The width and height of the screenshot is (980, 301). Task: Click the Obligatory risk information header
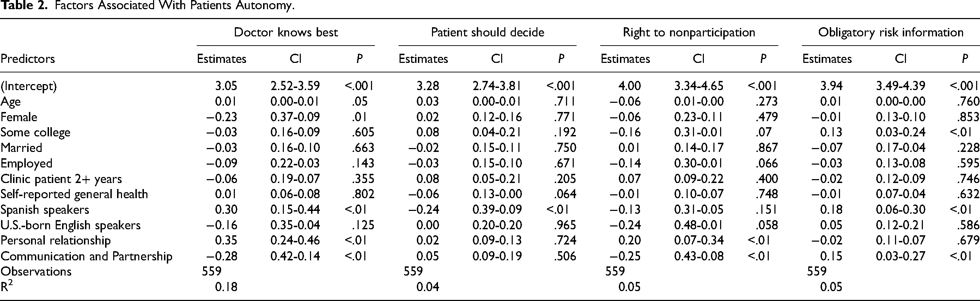(890, 33)
